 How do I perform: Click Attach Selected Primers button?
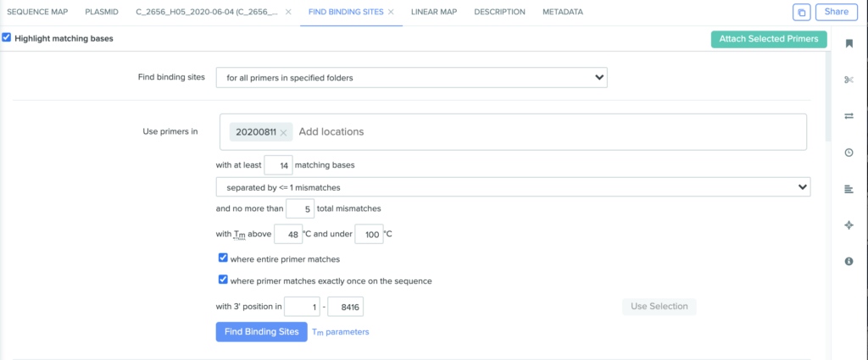click(769, 39)
